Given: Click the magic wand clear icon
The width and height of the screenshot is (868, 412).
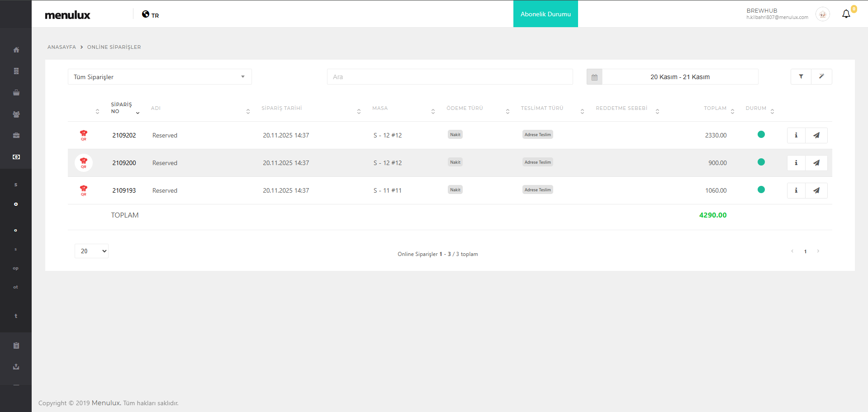Looking at the screenshot, I should click(x=821, y=77).
